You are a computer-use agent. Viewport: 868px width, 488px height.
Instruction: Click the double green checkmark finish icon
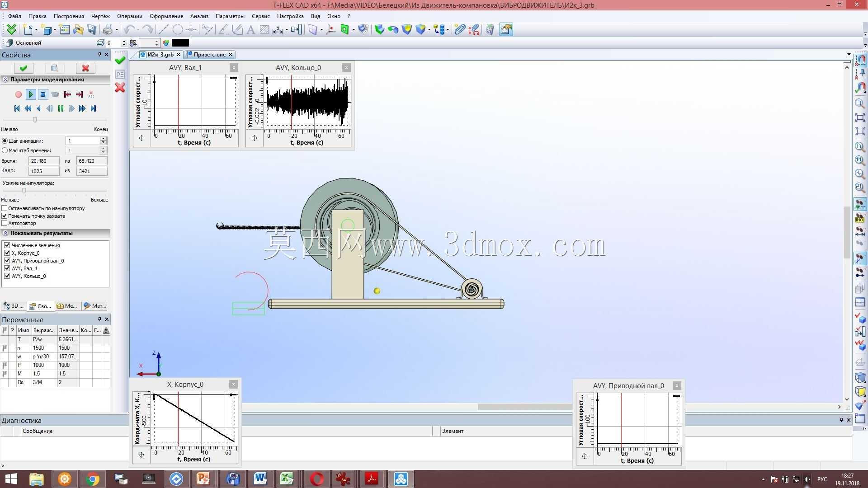click(x=11, y=30)
